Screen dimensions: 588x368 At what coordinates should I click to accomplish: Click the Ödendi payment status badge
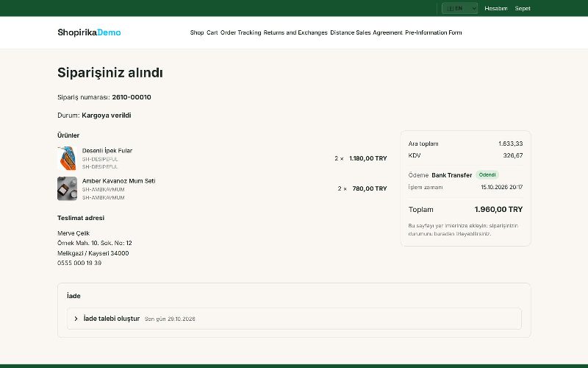(487, 174)
